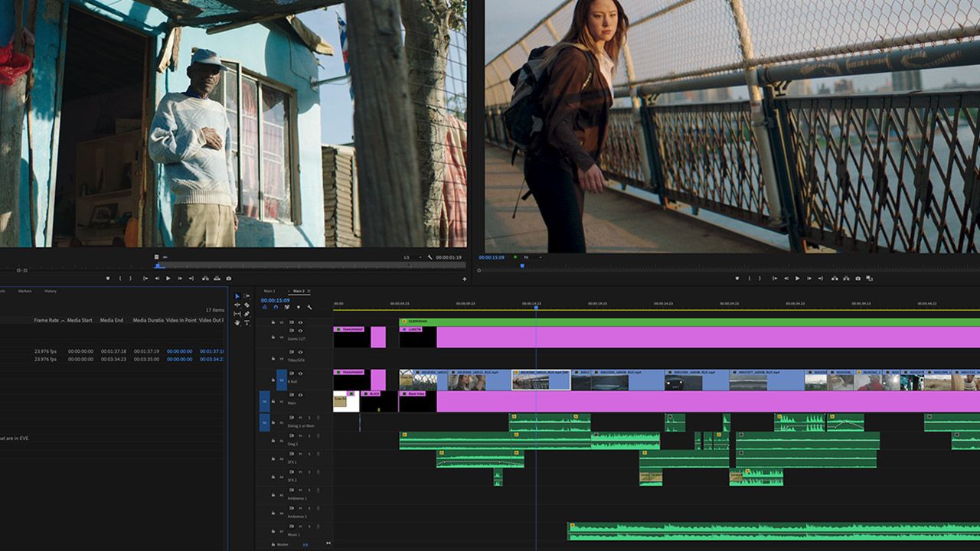Click Media End value 00:01:37:18
Screen dimensions: 980x551
113,351
